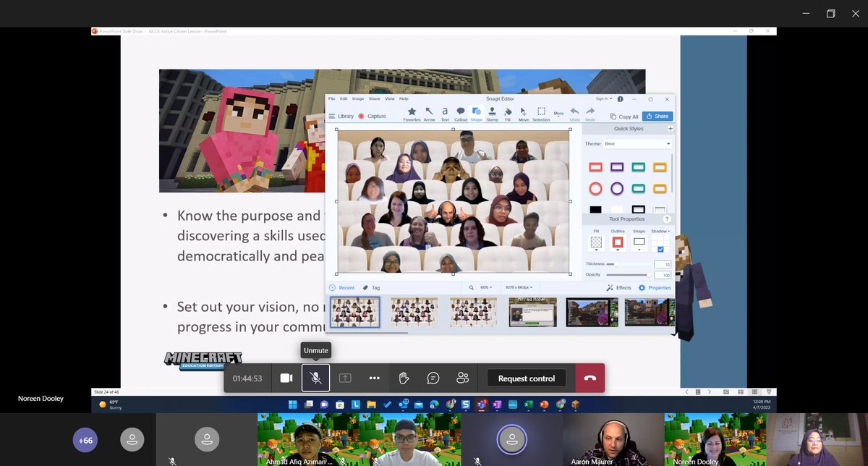Pick the yellow rectangle quick style in top row
Viewport: 868px width, 466px height.
(x=660, y=167)
